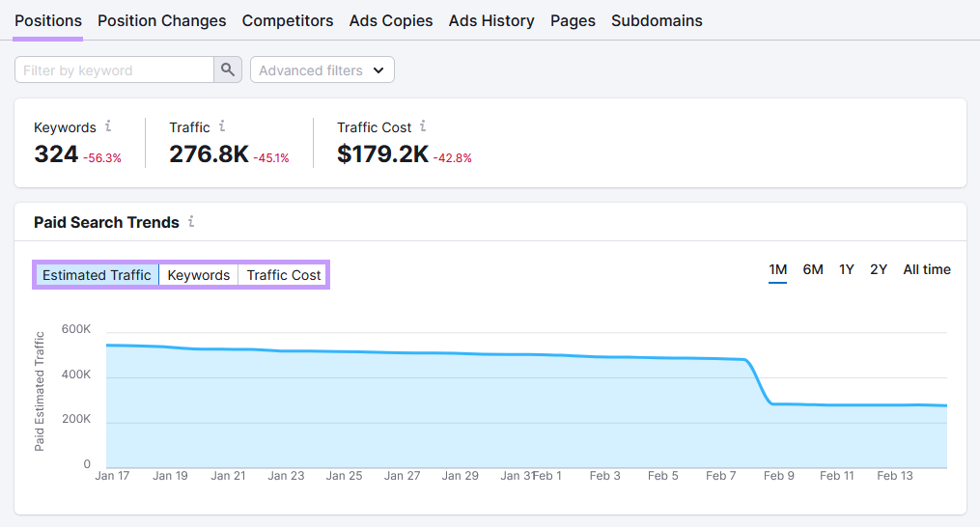Image resolution: width=980 pixels, height=527 pixels.
Task: Switch to the Subdomains tab
Action: [657, 20]
